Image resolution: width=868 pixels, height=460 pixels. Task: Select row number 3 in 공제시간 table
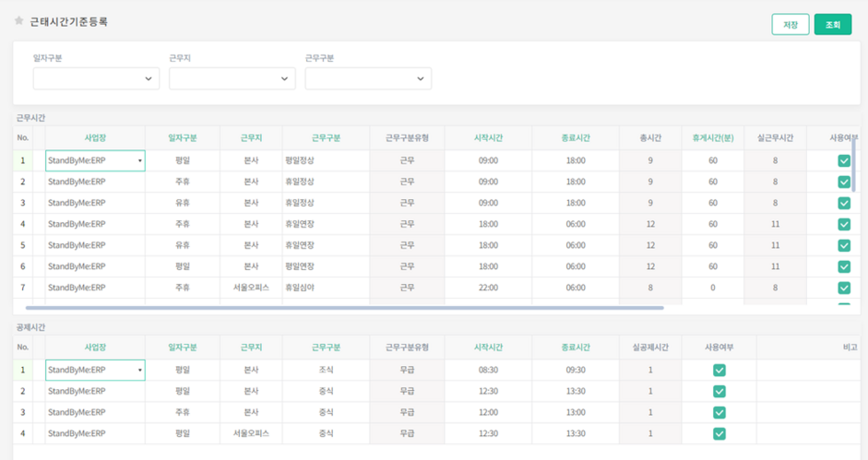pos(23,413)
